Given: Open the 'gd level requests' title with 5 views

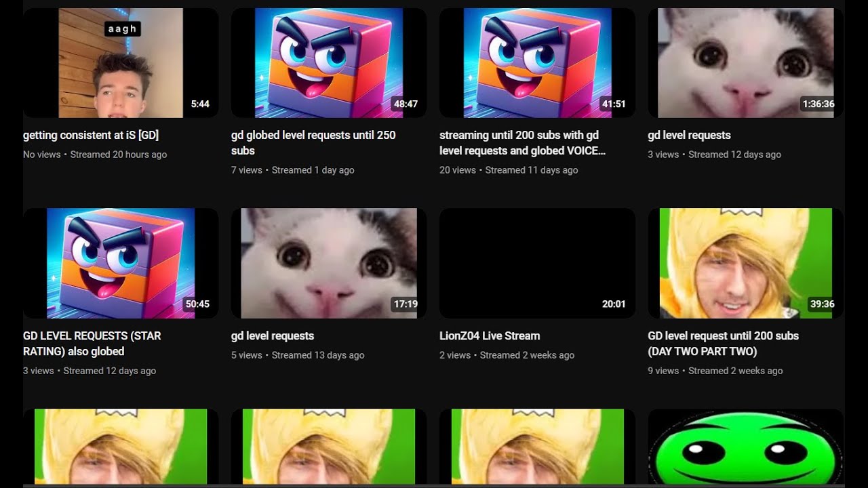Looking at the screenshot, I should pyautogui.click(x=273, y=335).
